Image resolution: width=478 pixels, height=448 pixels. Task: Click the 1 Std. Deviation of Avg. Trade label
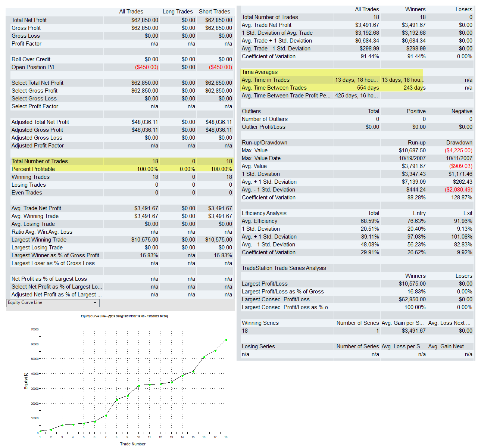pyautogui.click(x=277, y=33)
